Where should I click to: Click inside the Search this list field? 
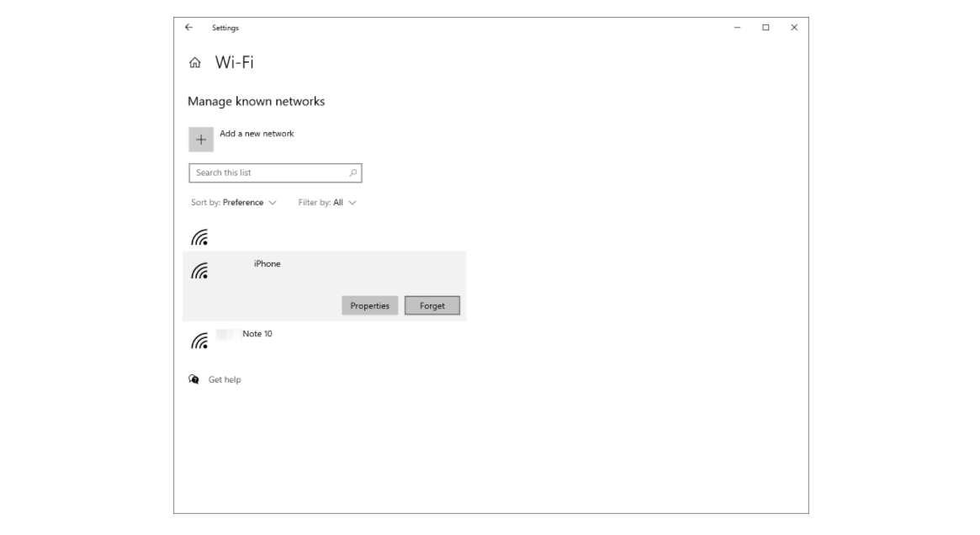[x=252, y=172]
